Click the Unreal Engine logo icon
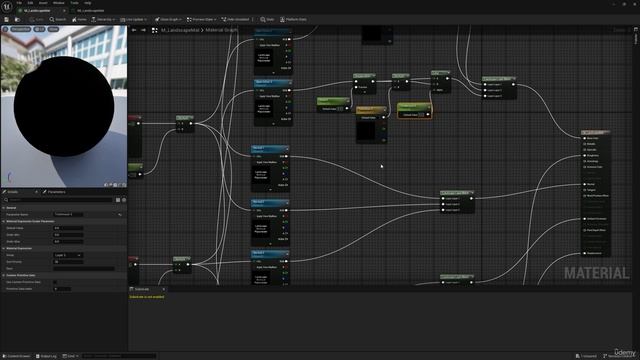Screen dimensions: 640x360 [x=7, y=6]
